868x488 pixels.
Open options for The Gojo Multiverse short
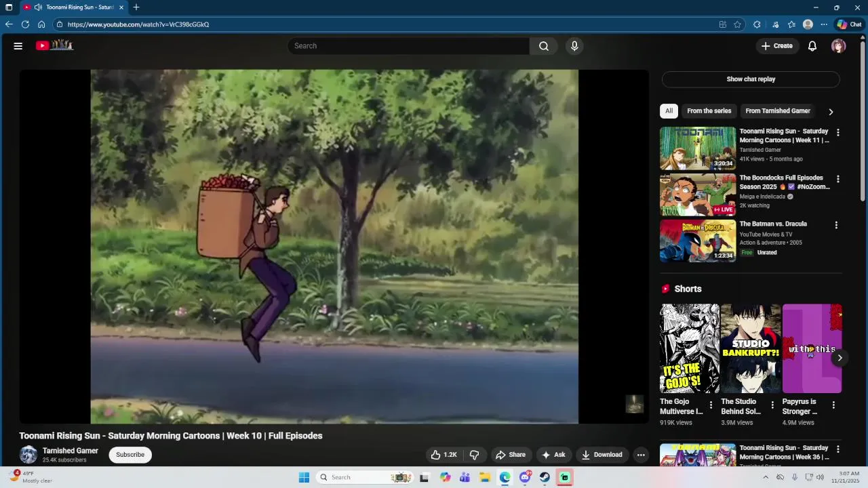click(x=711, y=405)
